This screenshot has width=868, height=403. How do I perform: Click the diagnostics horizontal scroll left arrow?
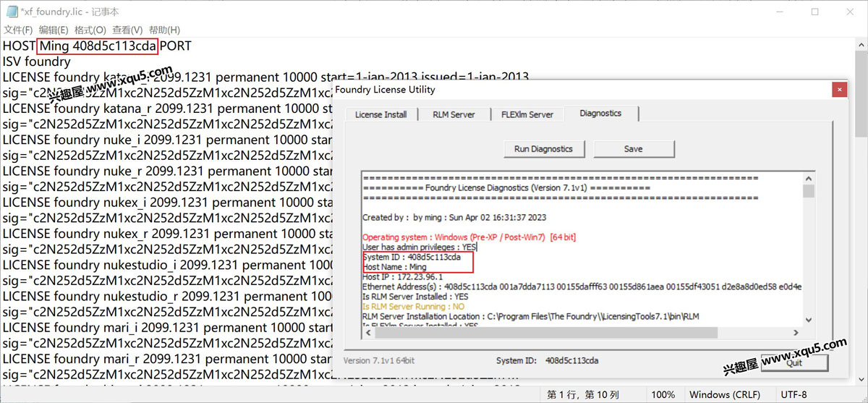(367, 333)
